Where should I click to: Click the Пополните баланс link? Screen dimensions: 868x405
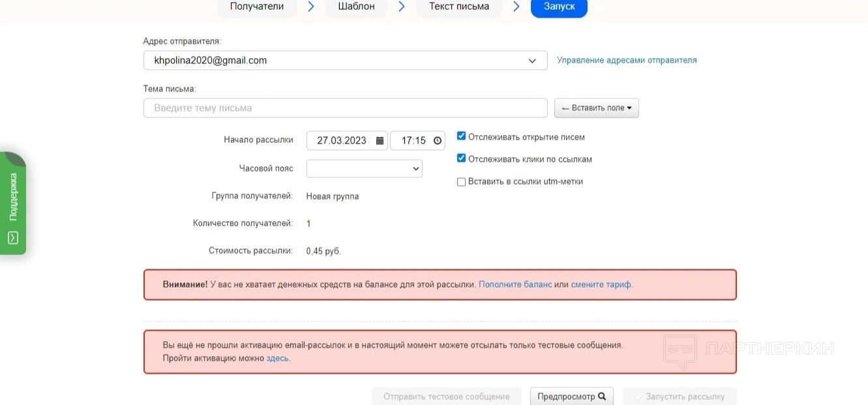(515, 284)
